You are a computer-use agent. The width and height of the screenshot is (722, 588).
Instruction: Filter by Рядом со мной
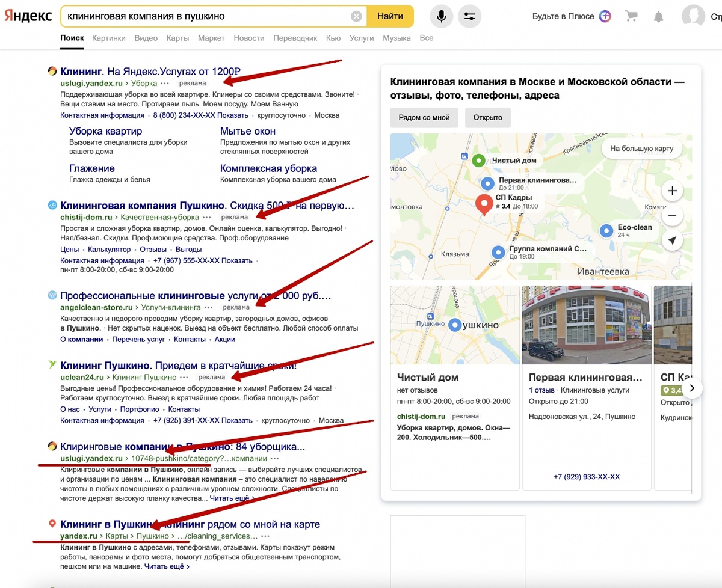click(x=424, y=117)
